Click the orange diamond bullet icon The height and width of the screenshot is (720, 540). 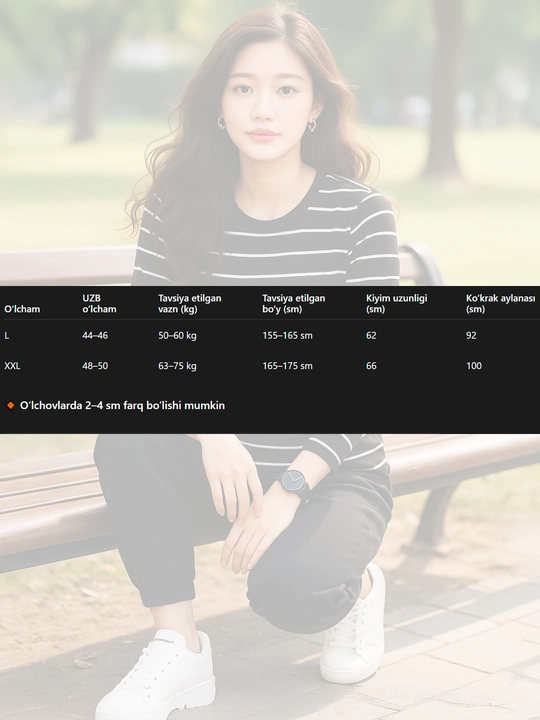pyautogui.click(x=11, y=405)
